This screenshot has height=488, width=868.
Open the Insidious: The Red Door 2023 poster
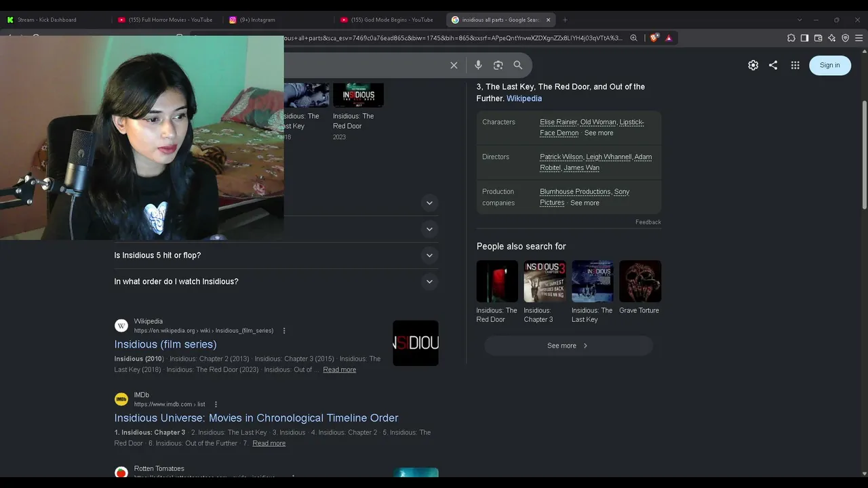[358, 95]
